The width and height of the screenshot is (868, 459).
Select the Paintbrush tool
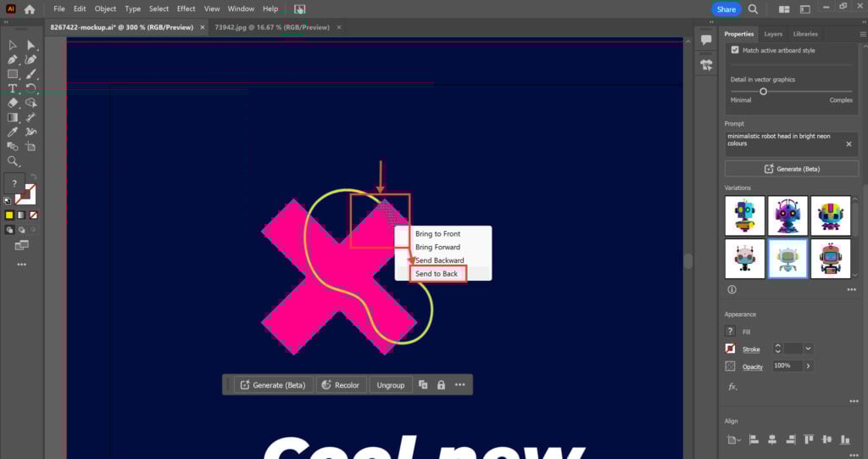[x=31, y=74]
